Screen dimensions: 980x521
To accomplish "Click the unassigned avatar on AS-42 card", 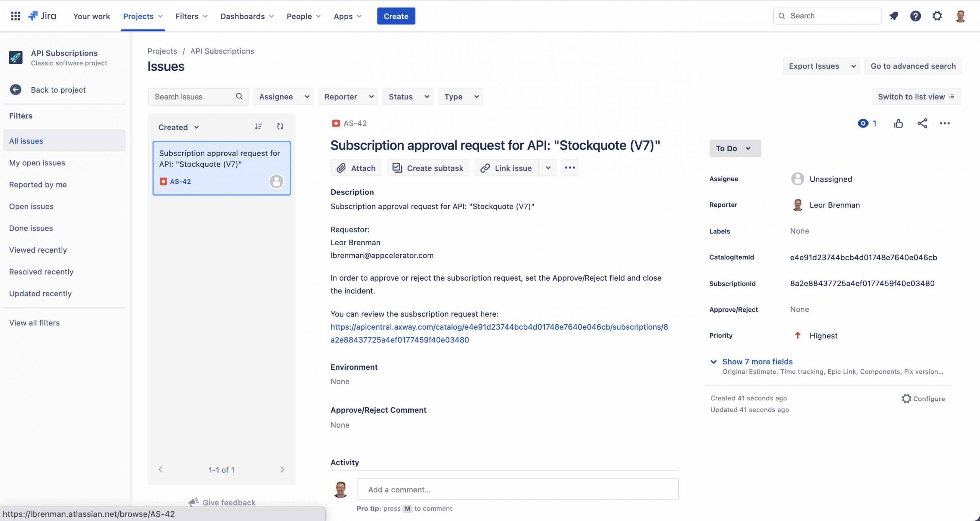I will pyautogui.click(x=276, y=181).
